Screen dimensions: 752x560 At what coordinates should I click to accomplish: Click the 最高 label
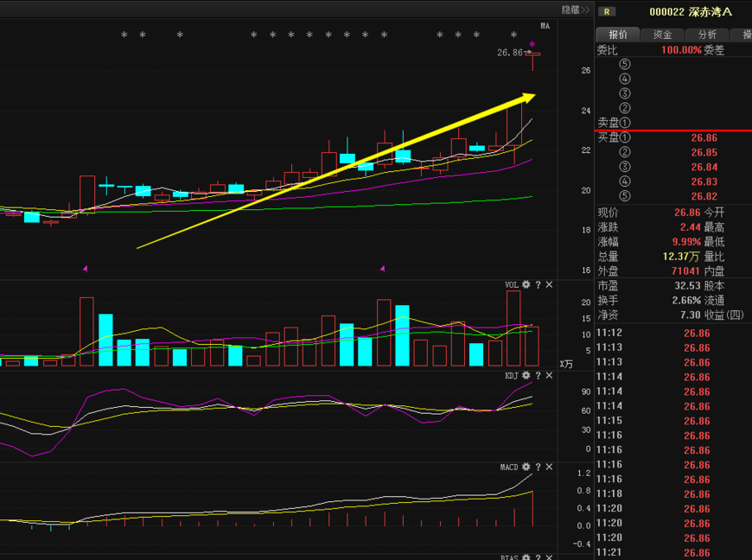[x=714, y=227]
